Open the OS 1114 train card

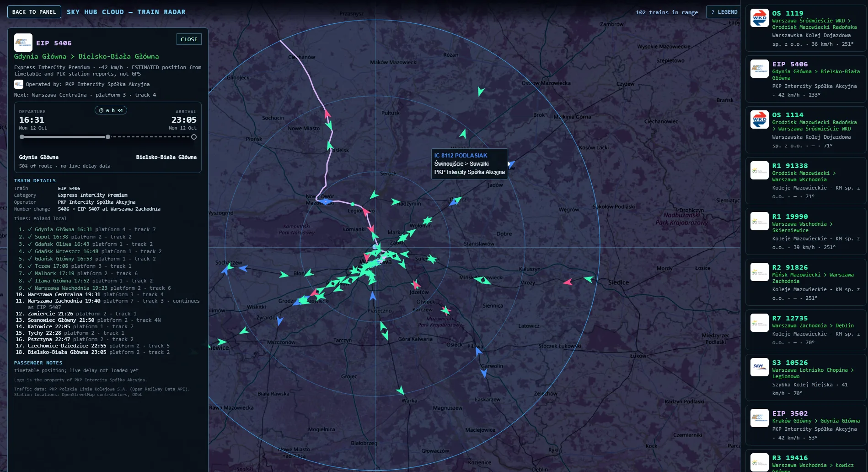(x=806, y=130)
